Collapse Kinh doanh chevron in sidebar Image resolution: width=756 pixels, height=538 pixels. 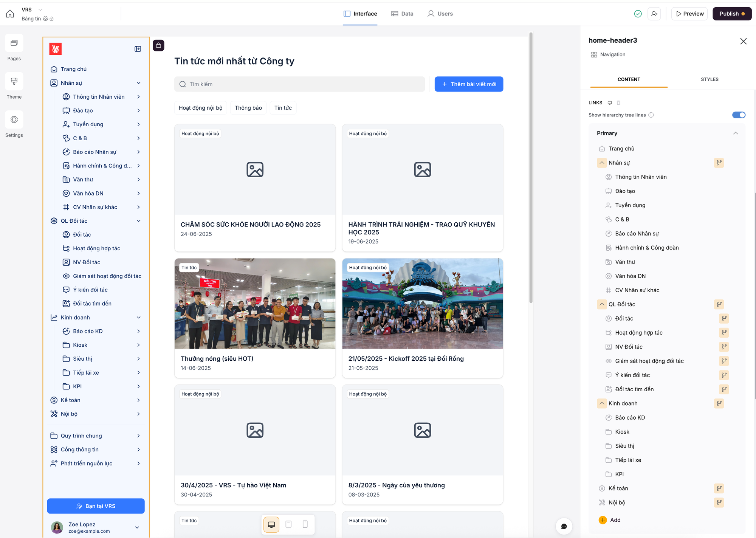[139, 318]
